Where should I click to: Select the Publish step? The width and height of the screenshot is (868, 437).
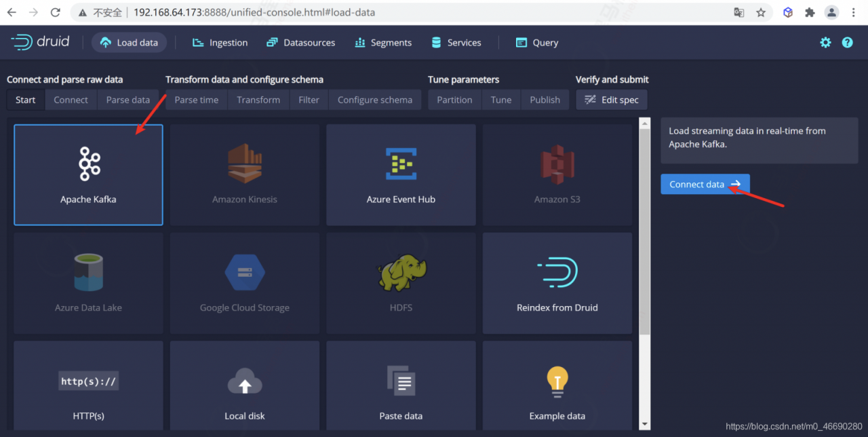tap(545, 100)
